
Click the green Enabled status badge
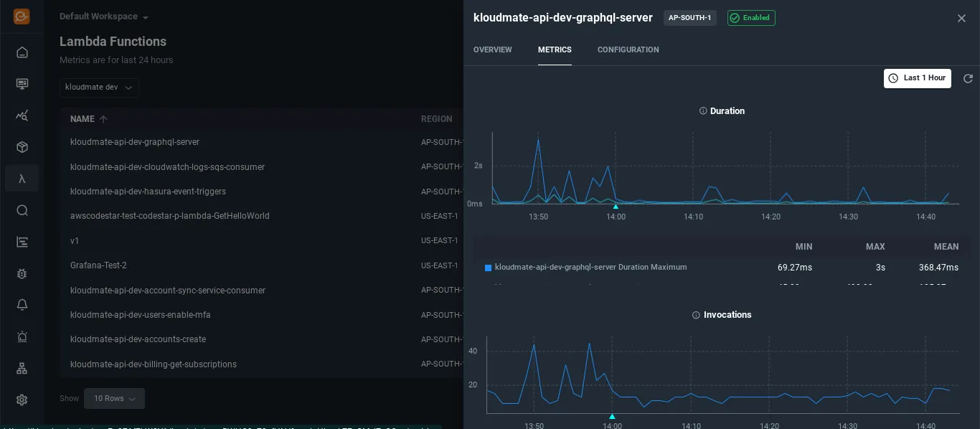751,18
